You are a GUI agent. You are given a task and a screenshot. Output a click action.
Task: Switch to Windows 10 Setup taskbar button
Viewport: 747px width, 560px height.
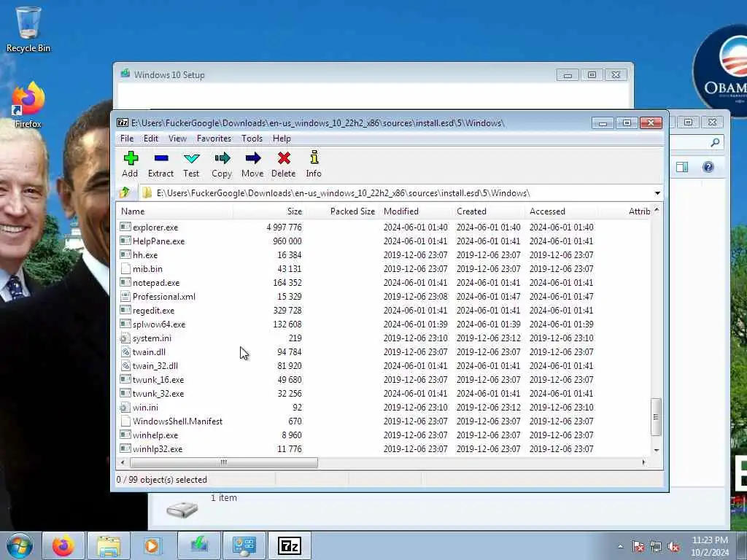coord(198,545)
